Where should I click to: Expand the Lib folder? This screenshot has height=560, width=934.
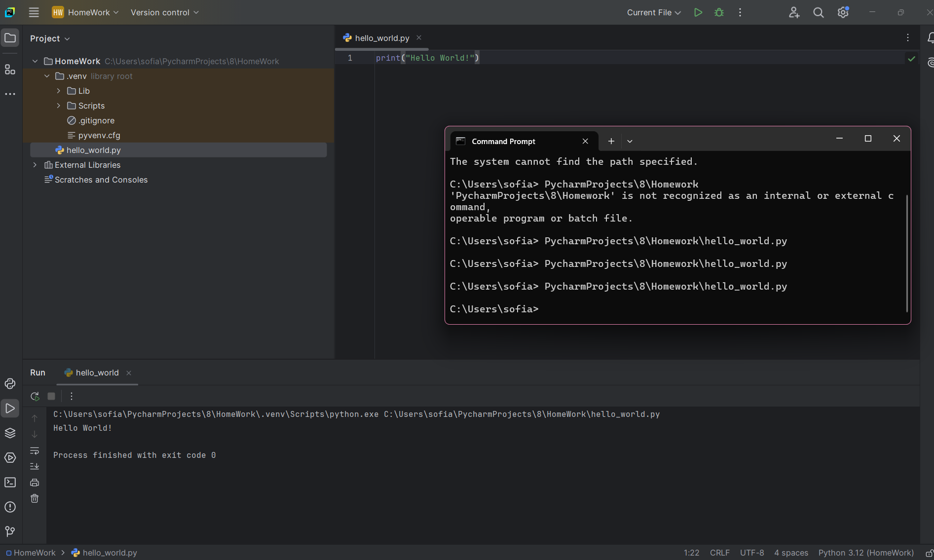(59, 91)
